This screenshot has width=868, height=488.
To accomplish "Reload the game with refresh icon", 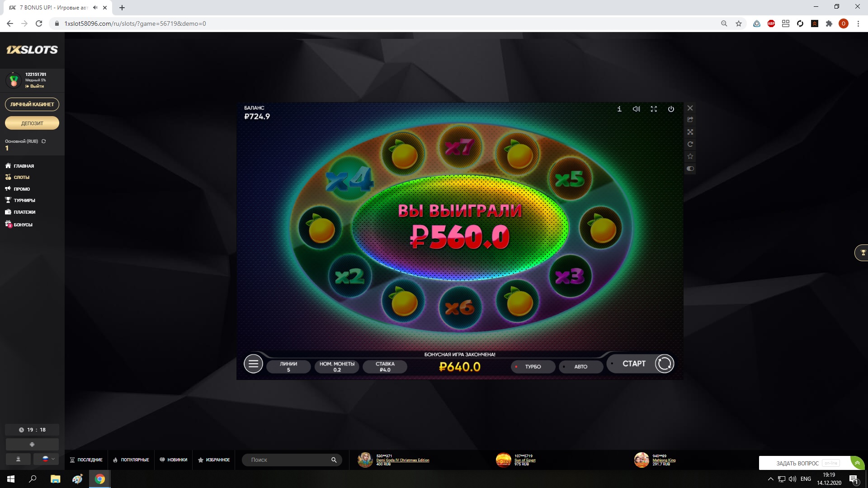I will (x=690, y=144).
